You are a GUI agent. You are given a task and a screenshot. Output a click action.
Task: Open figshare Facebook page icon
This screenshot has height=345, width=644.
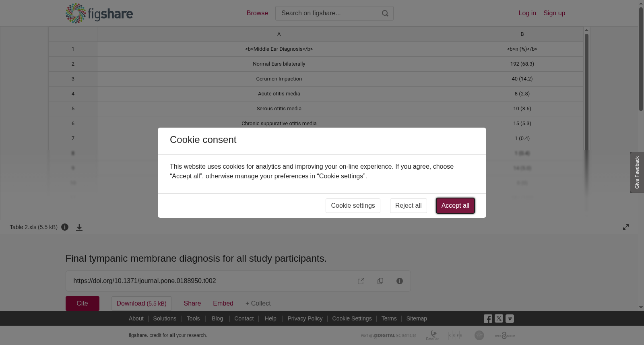point(488,319)
